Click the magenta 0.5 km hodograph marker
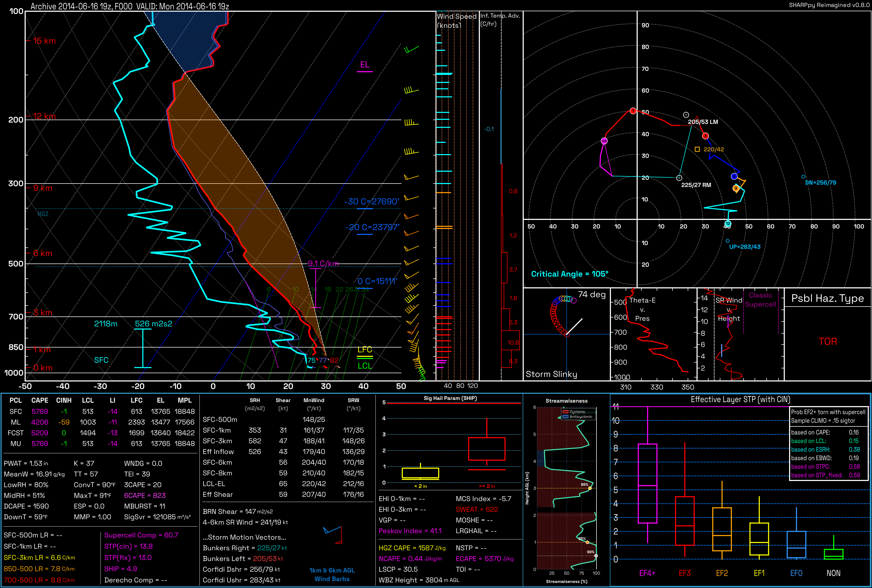This screenshot has height=588, width=872. click(x=604, y=141)
